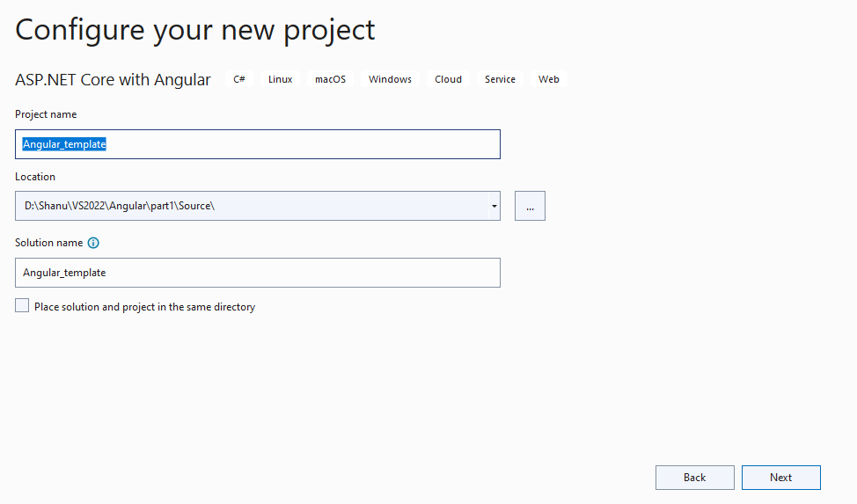Click in the Solution name text box
The height and width of the screenshot is (504, 857).
(x=258, y=273)
